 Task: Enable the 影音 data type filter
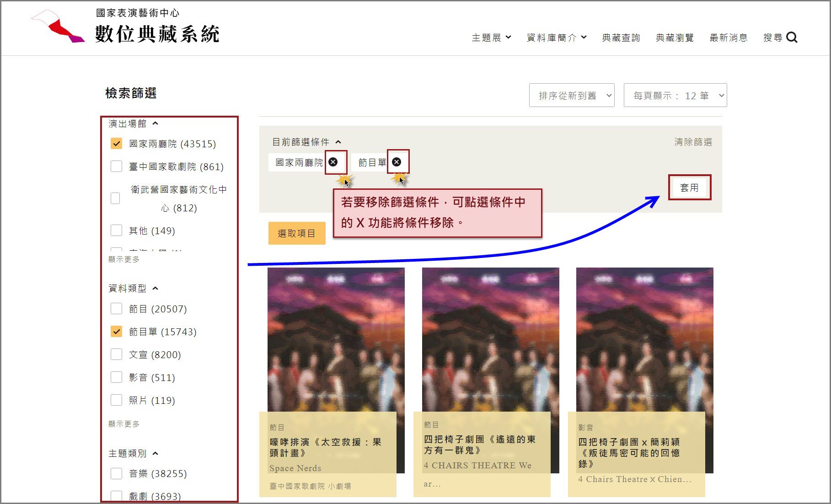[116, 377]
